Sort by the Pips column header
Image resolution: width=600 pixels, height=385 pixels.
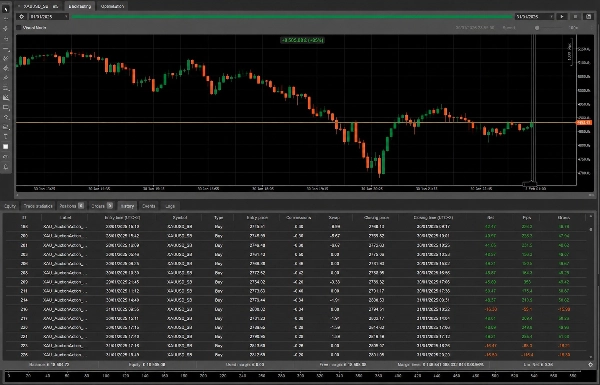tap(527, 218)
